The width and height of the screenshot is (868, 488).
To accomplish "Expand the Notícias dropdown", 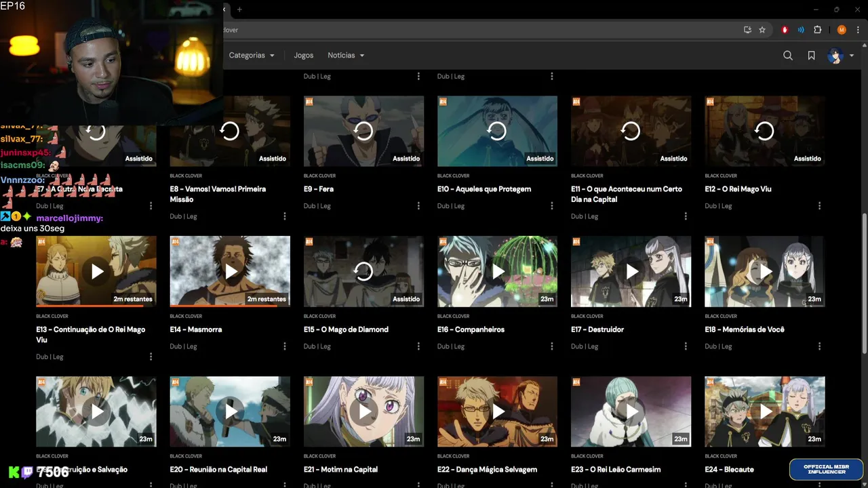I will point(346,56).
